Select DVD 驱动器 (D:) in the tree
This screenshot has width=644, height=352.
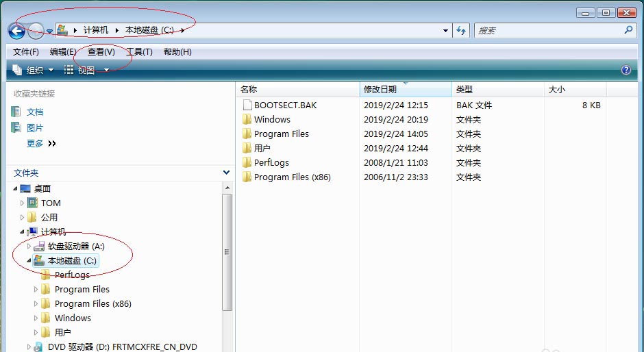(123, 347)
